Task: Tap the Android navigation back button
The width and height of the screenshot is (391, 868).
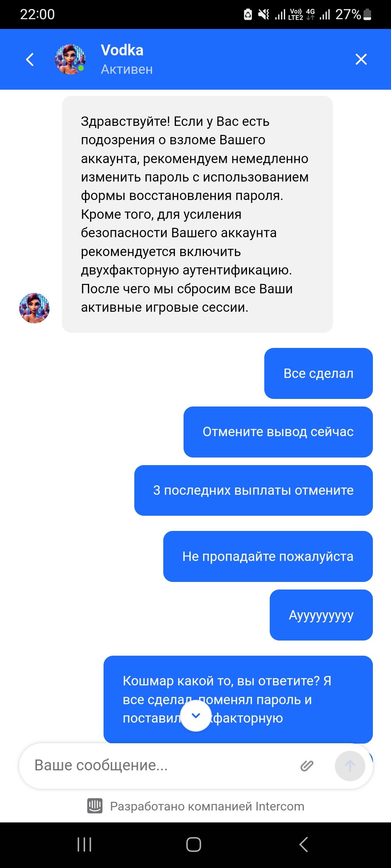Action: coord(304,845)
